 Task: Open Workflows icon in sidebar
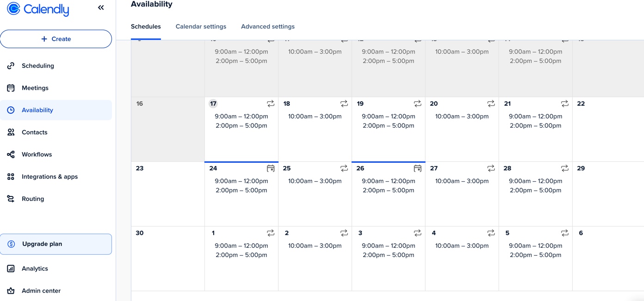pos(11,154)
